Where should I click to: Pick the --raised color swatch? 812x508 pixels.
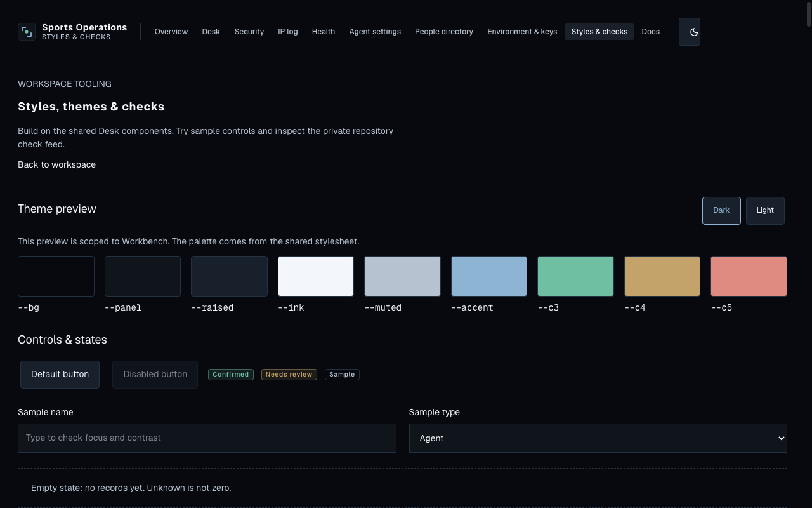[229, 276]
